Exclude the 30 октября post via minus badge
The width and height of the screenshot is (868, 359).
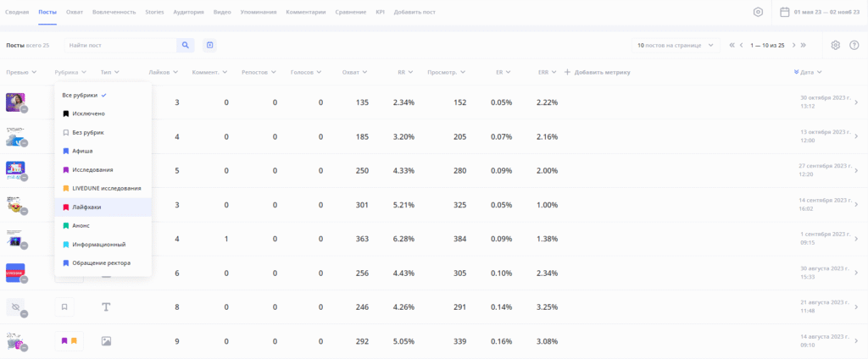(x=25, y=109)
